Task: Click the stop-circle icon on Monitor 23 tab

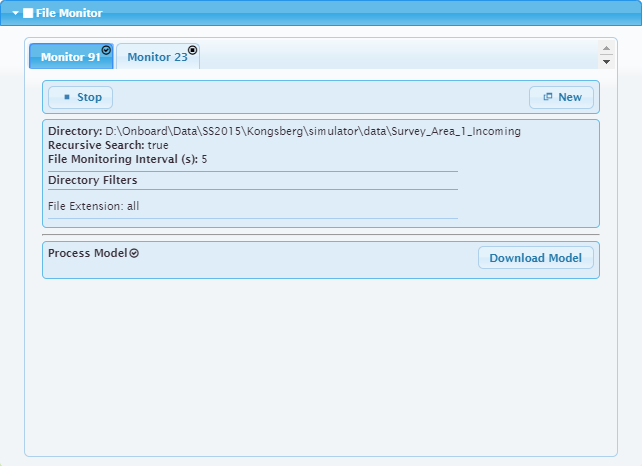Action: pyautogui.click(x=193, y=49)
